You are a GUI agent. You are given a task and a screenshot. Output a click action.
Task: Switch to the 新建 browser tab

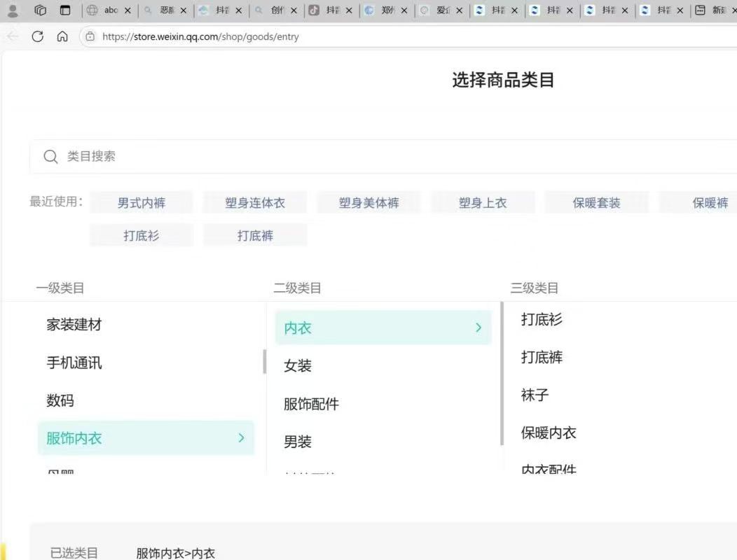[x=715, y=10]
